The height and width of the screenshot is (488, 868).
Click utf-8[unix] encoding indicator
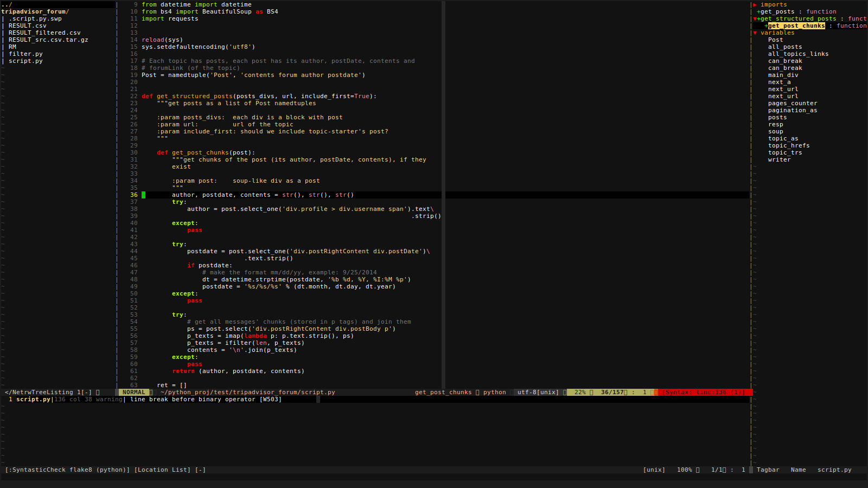pos(538,392)
